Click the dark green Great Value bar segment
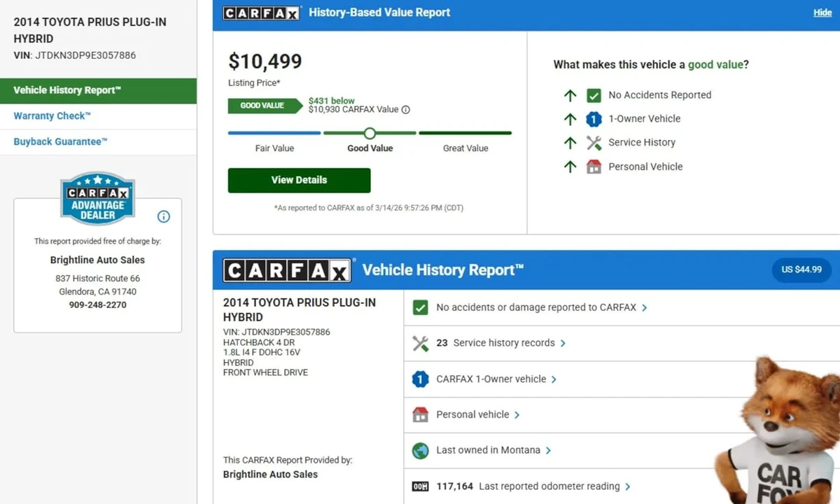This screenshot has height=504, width=840. coord(465,133)
